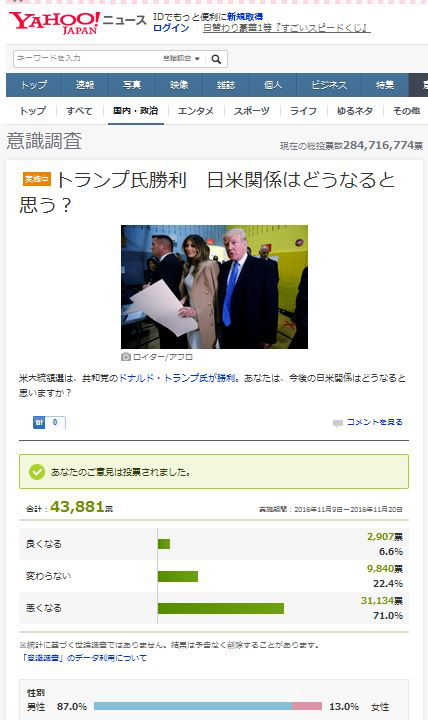Click the green vote confirmation checkmark
Viewport: 428px width, 720px height.
[x=37, y=472]
